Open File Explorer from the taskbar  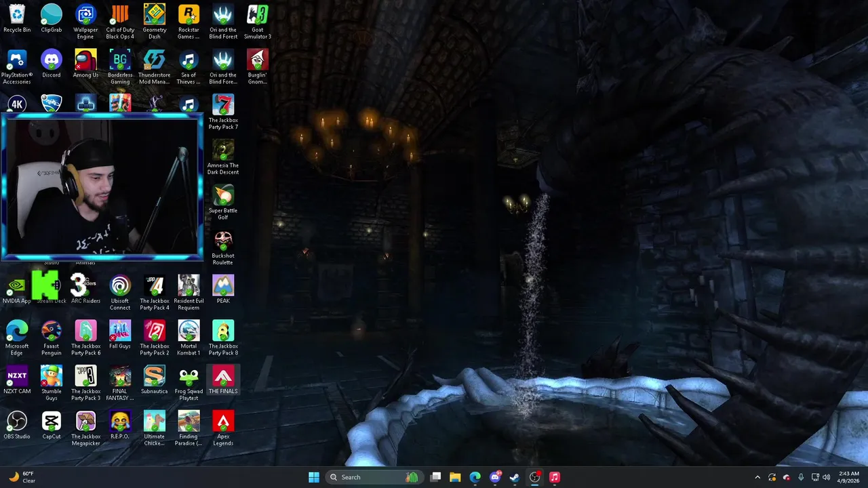455,477
